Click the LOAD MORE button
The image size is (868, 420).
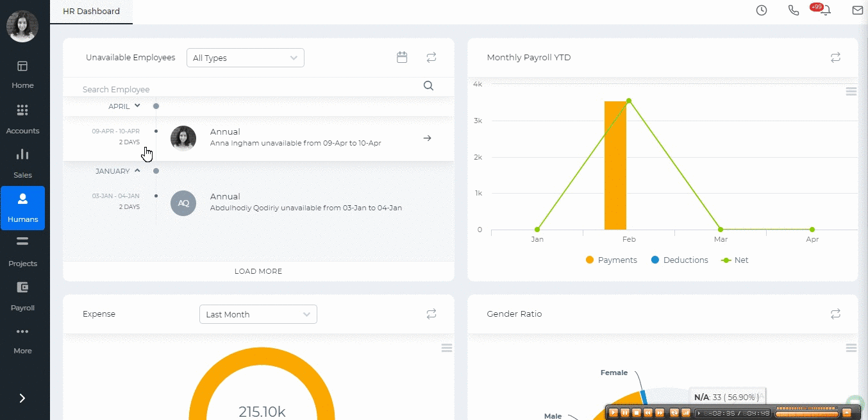click(258, 271)
